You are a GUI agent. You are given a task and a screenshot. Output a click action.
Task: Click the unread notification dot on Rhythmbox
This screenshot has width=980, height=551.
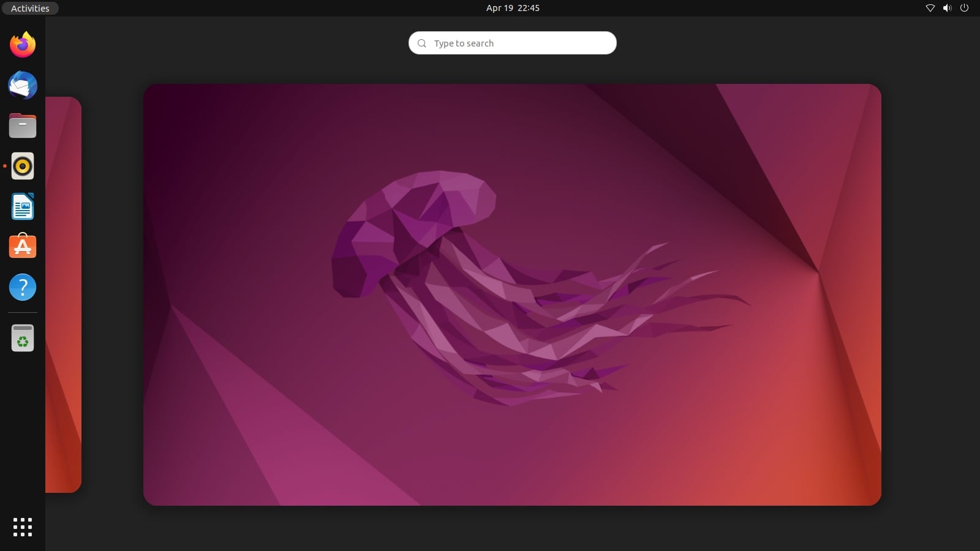coord(5,166)
